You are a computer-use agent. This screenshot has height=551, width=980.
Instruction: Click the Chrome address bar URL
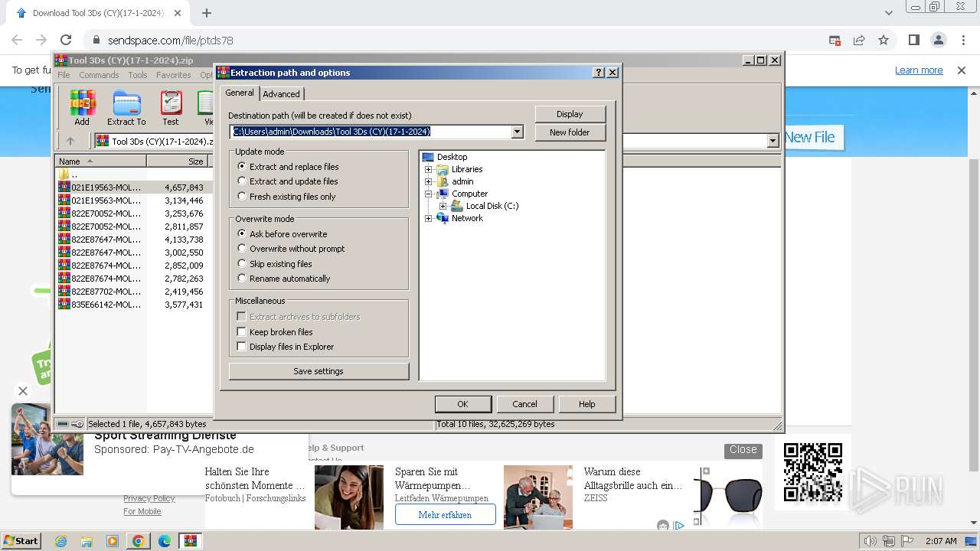[170, 40]
